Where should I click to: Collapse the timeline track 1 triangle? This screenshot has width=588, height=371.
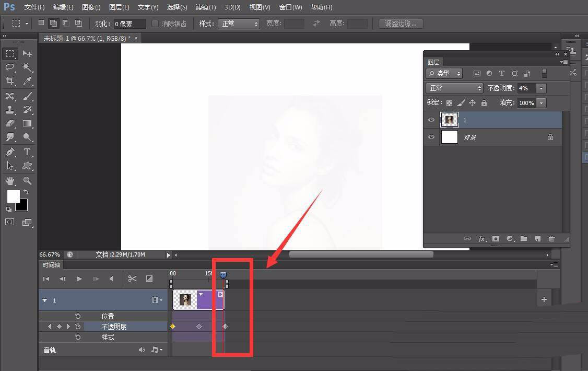tap(44, 300)
